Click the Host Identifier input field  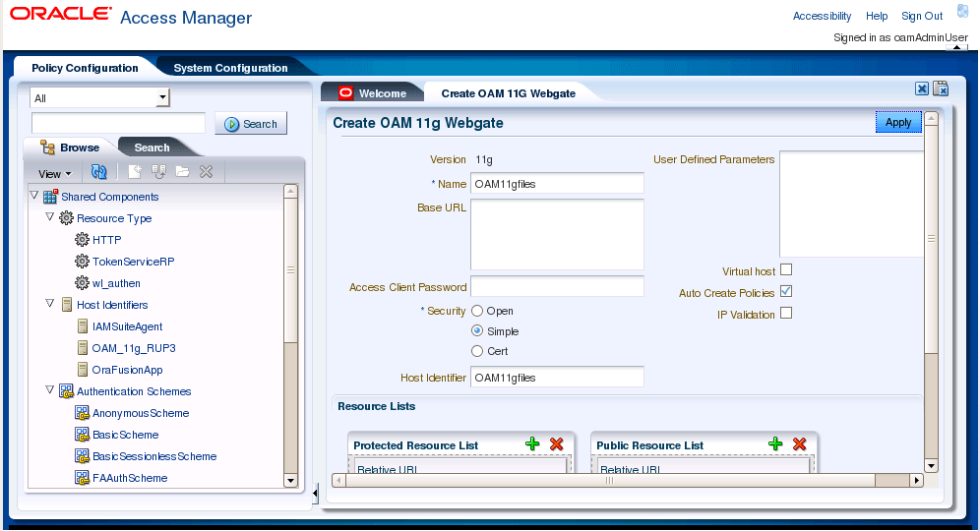click(557, 377)
